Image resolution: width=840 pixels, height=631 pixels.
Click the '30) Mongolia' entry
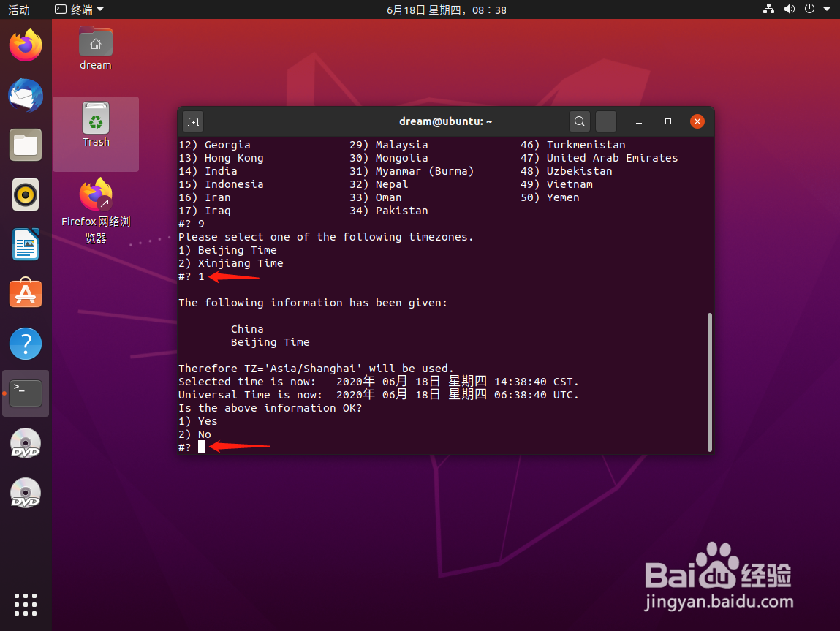(x=388, y=158)
